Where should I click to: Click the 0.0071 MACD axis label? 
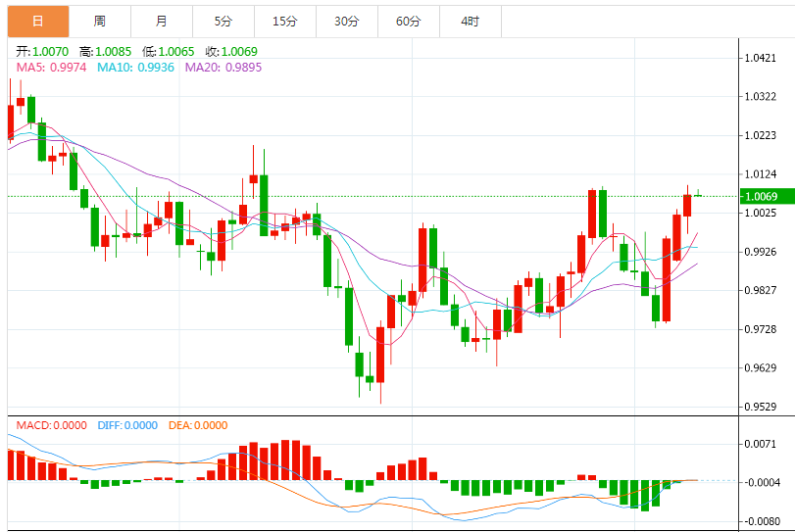(x=760, y=445)
